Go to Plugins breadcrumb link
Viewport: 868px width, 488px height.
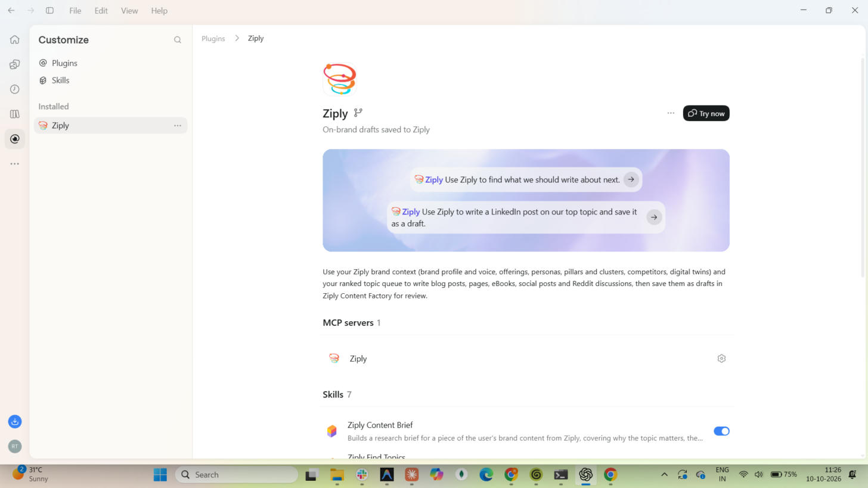213,38
